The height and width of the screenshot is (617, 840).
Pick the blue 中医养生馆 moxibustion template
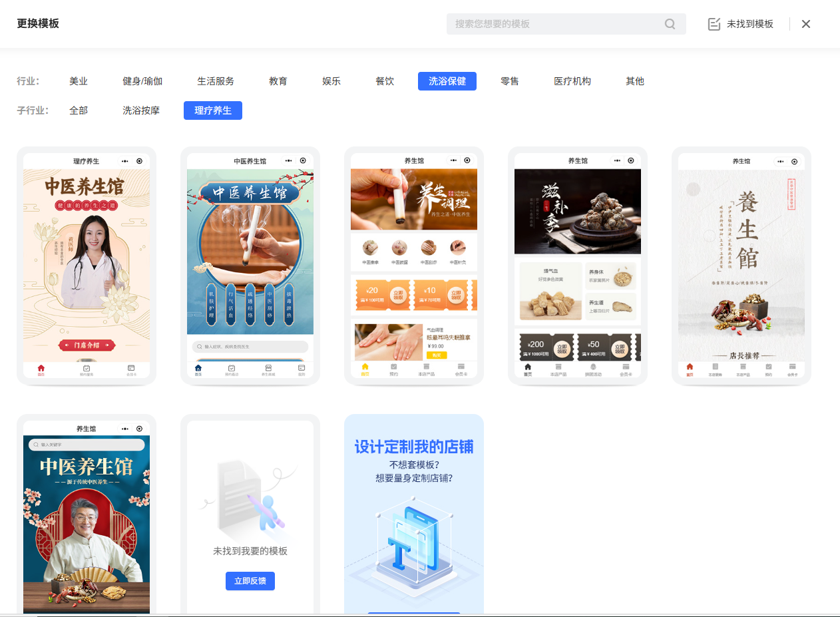[x=250, y=266]
